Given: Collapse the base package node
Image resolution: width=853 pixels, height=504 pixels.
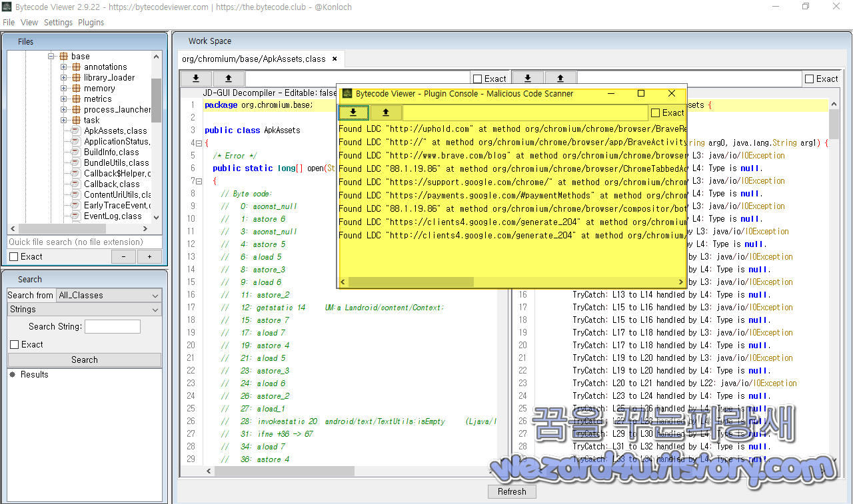Looking at the screenshot, I should pyautogui.click(x=51, y=57).
